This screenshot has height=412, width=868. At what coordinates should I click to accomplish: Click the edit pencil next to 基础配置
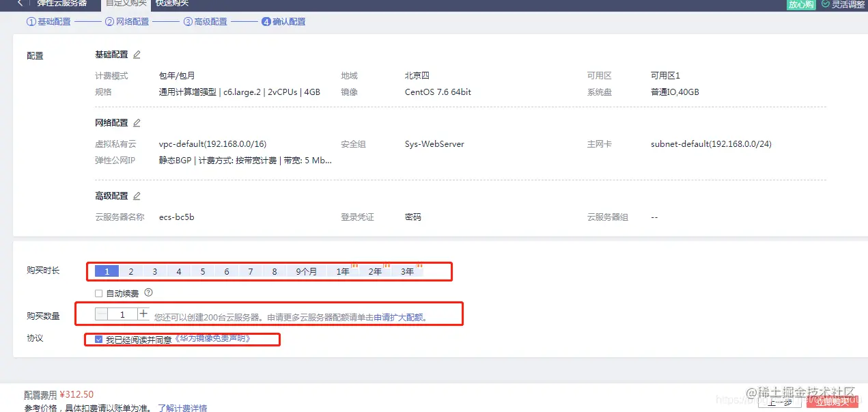137,55
